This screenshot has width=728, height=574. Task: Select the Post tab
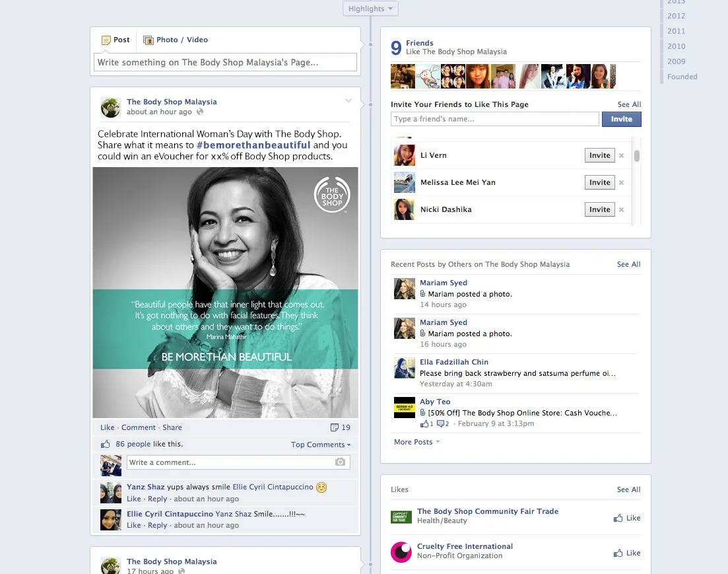point(116,40)
